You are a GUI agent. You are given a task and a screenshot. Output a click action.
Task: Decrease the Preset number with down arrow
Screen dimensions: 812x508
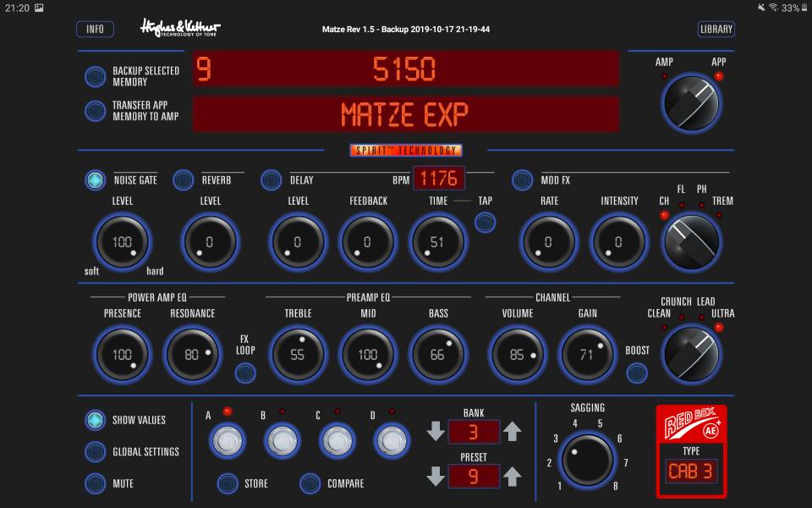pos(436,477)
